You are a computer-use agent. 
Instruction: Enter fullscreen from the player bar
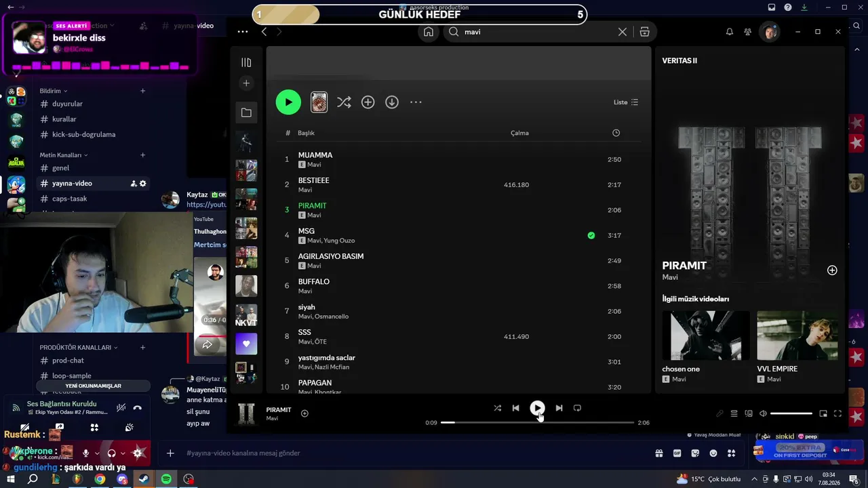point(837,413)
